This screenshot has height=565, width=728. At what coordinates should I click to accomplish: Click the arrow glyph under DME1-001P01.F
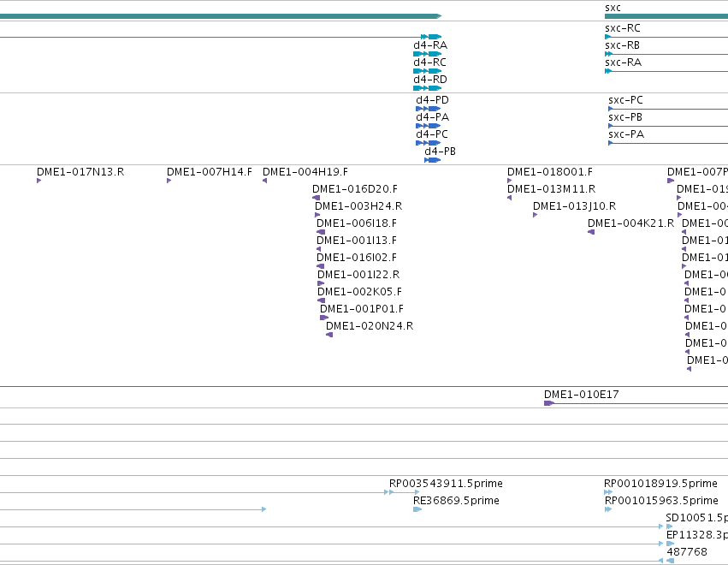[x=324, y=318]
